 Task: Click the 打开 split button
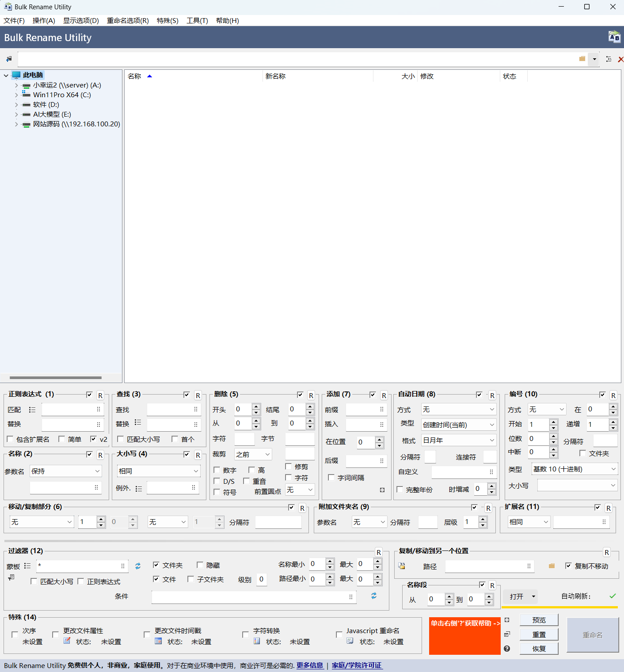click(521, 596)
